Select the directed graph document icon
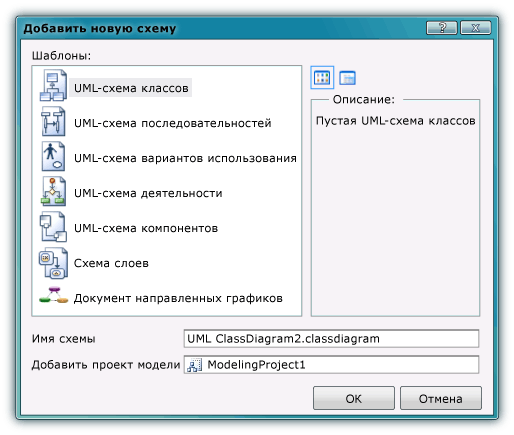The image size is (514, 435). (53, 296)
